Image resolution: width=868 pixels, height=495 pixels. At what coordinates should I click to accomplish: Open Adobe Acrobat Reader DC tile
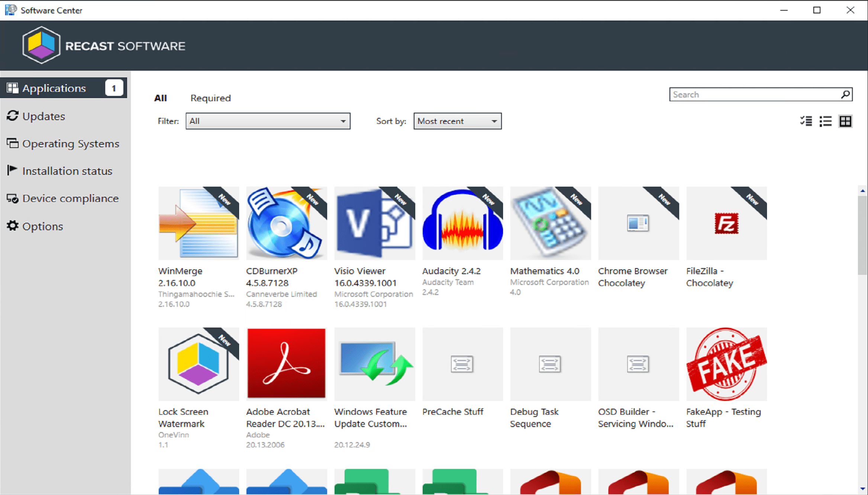tap(286, 364)
